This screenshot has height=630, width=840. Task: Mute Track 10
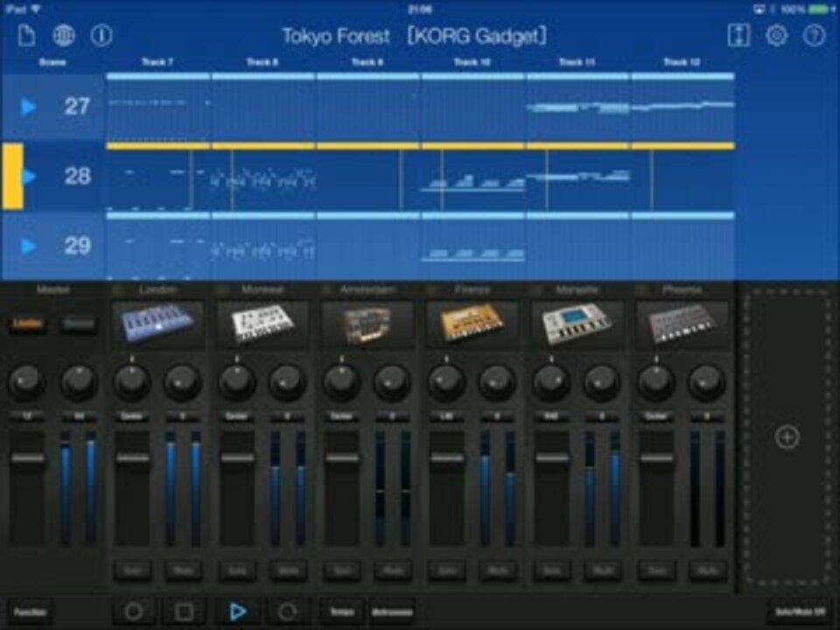pos(498,571)
